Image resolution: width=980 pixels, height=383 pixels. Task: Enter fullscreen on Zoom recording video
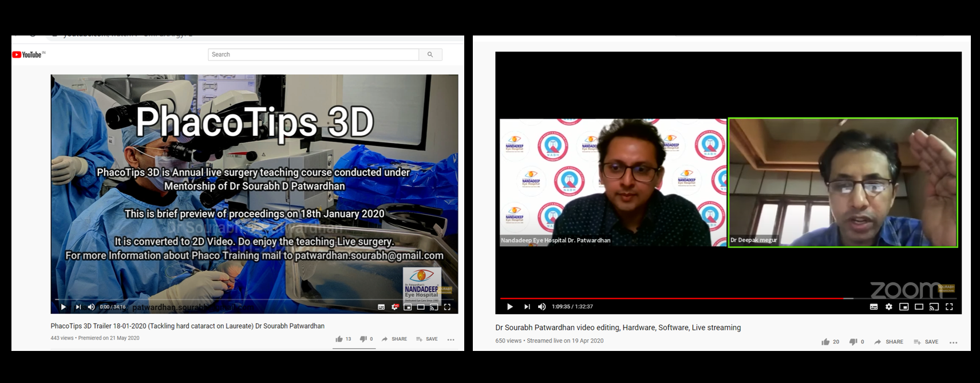pyautogui.click(x=949, y=307)
